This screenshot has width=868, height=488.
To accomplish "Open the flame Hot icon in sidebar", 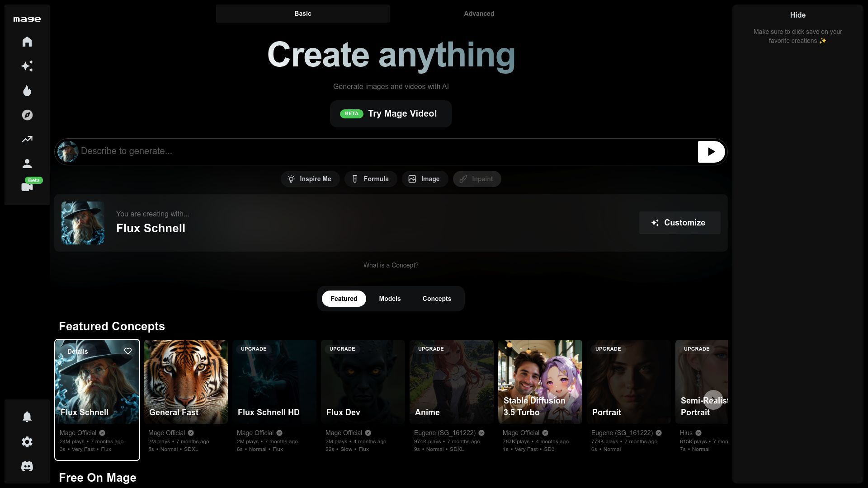I will [27, 91].
